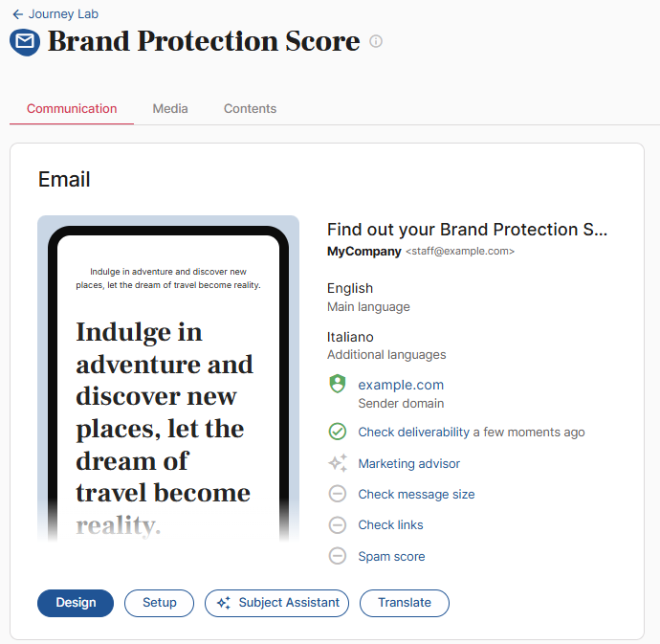Switch to the Media tab

point(170,109)
